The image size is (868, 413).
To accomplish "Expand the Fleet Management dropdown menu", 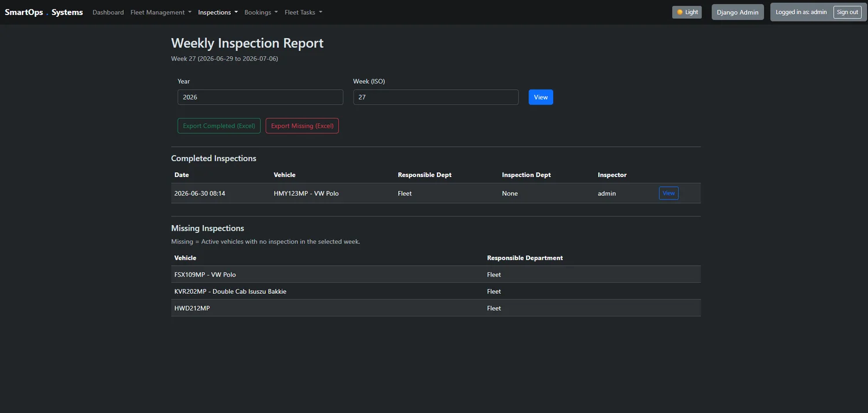I will pos(161,12).
